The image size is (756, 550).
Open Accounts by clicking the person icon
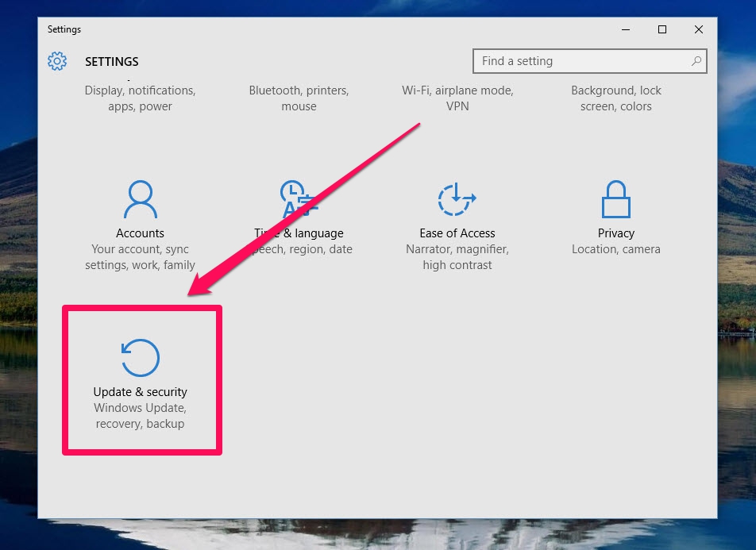pyautogui.click(x=140, y=198)
